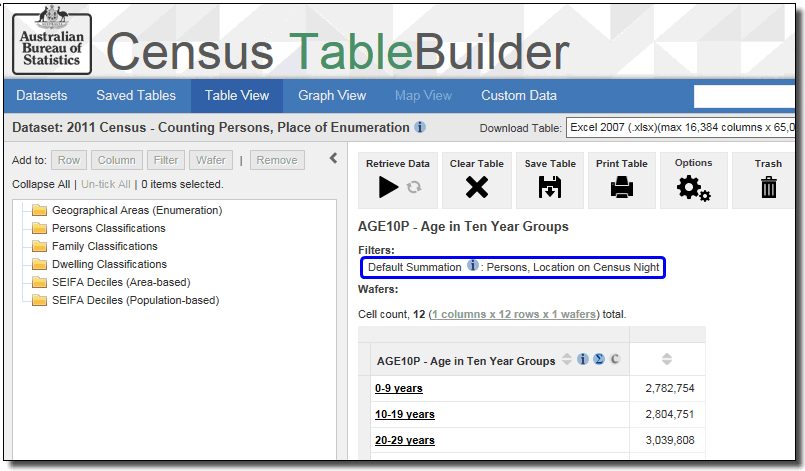
Task: Clear the table with the X icon
Action: (476, 187)
